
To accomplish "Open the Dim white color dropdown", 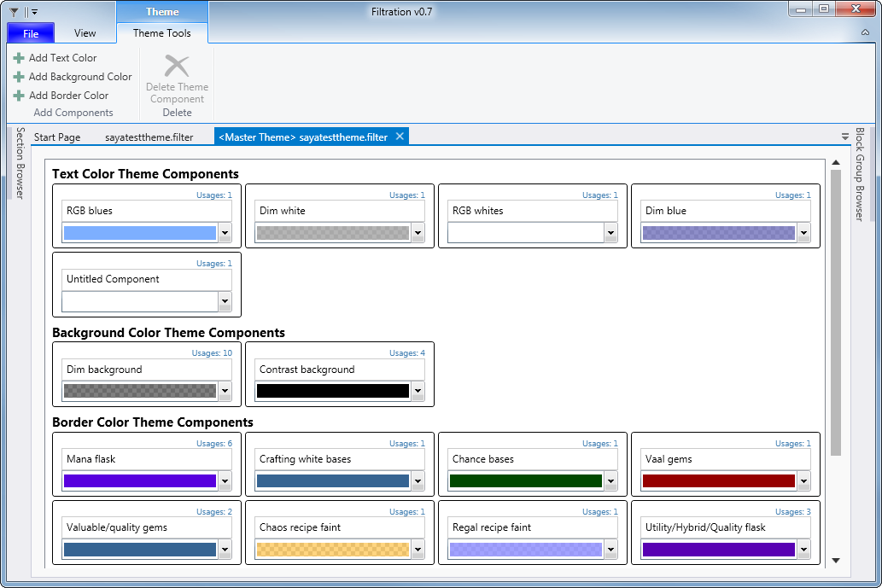I will tap(418, 231).
